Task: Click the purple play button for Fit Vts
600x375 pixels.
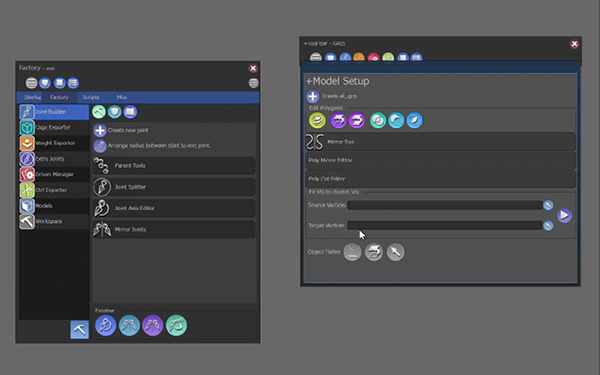Action: (x=564, y=215)
